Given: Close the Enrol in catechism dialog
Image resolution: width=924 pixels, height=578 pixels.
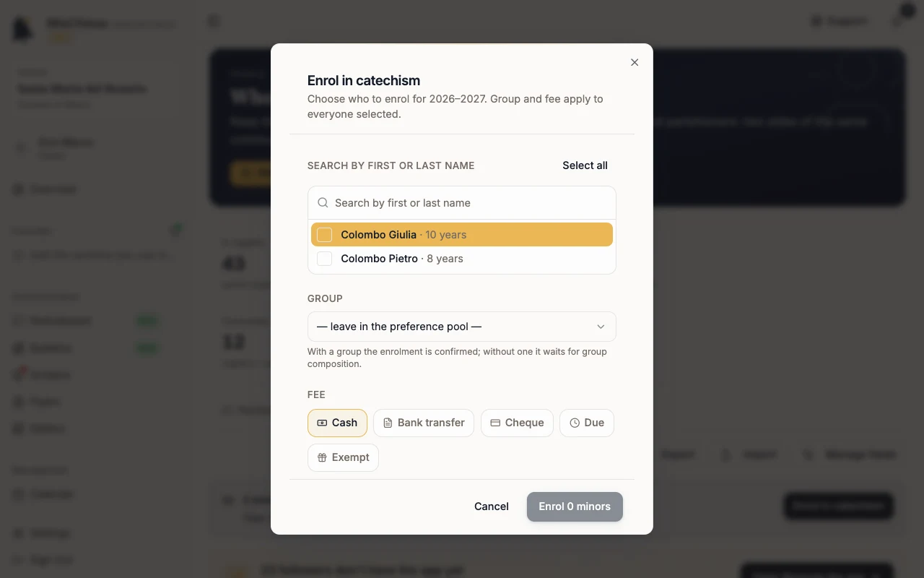Looking at the screenshot, I should pyautogui.click(x=635, y=62).
